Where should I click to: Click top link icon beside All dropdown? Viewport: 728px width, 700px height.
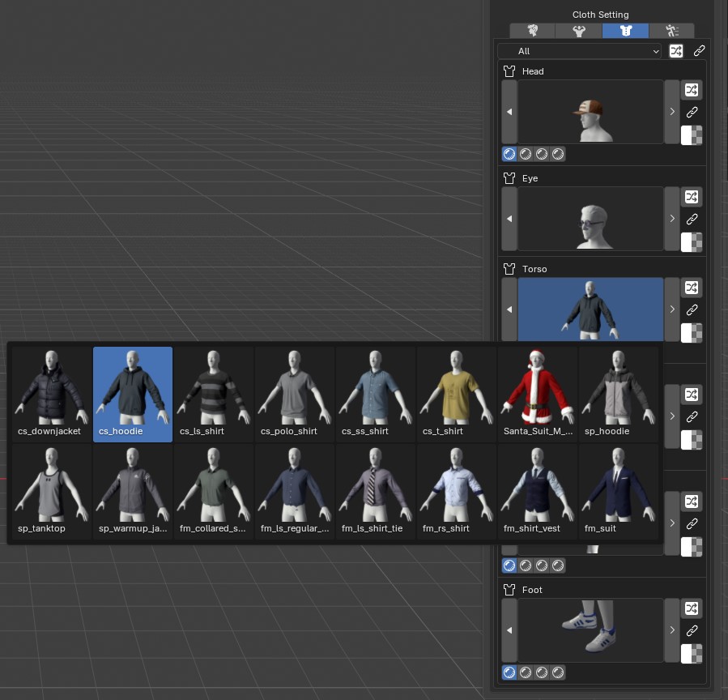pyautogui.click(x=699, y=51)
